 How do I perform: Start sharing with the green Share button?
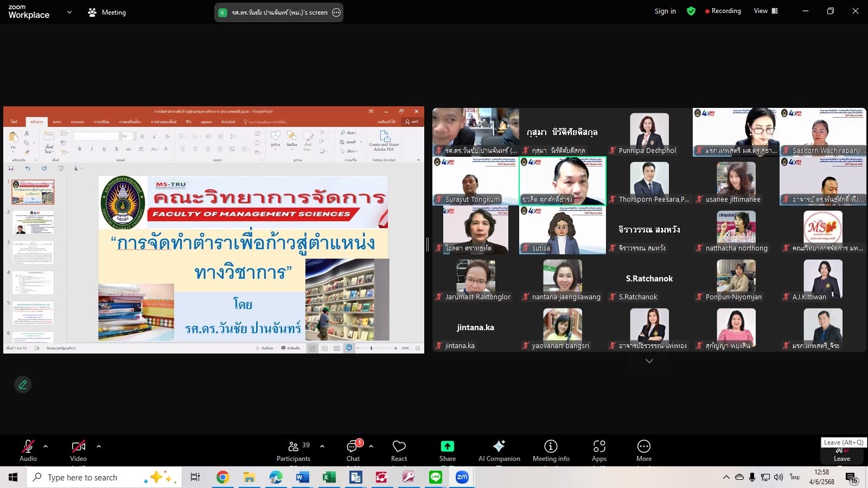447,451
